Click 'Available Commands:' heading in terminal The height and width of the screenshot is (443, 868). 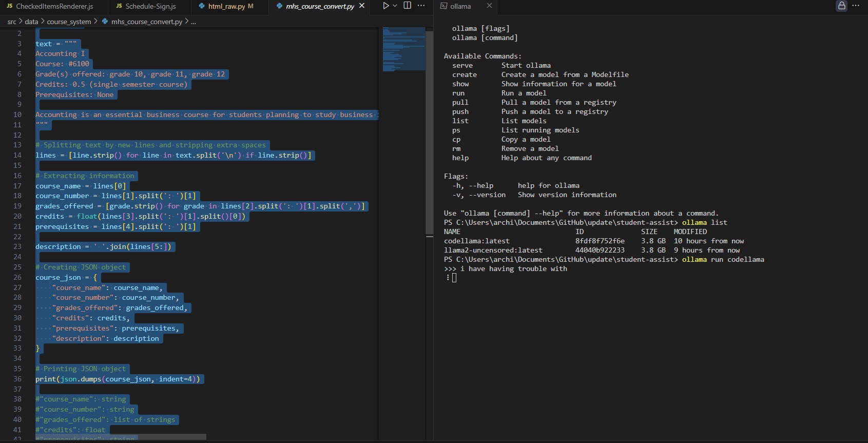pos(483,56)
